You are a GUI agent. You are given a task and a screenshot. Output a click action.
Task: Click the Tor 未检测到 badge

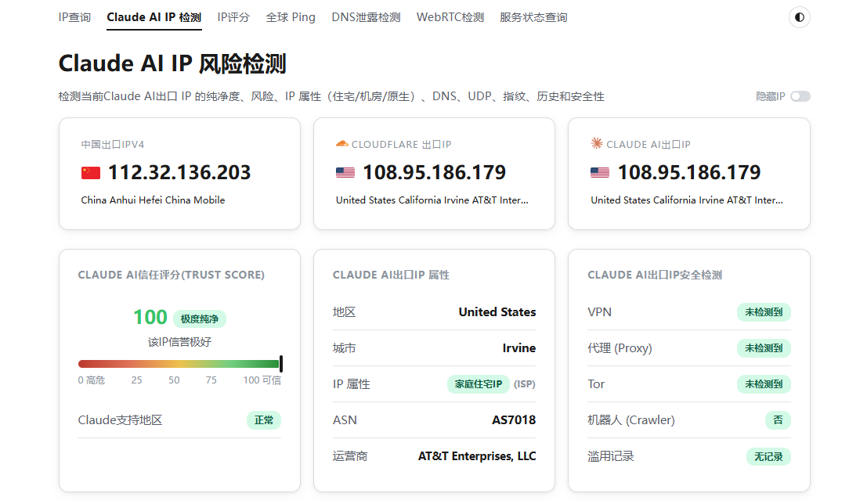coord(764,384)
